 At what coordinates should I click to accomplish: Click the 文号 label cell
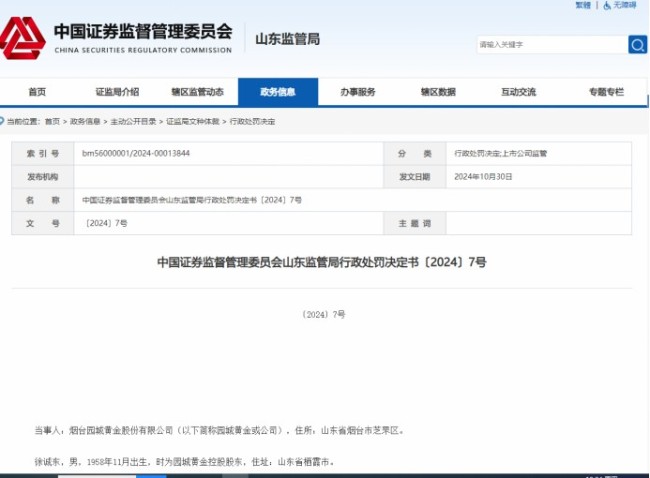tap(43, 223)
